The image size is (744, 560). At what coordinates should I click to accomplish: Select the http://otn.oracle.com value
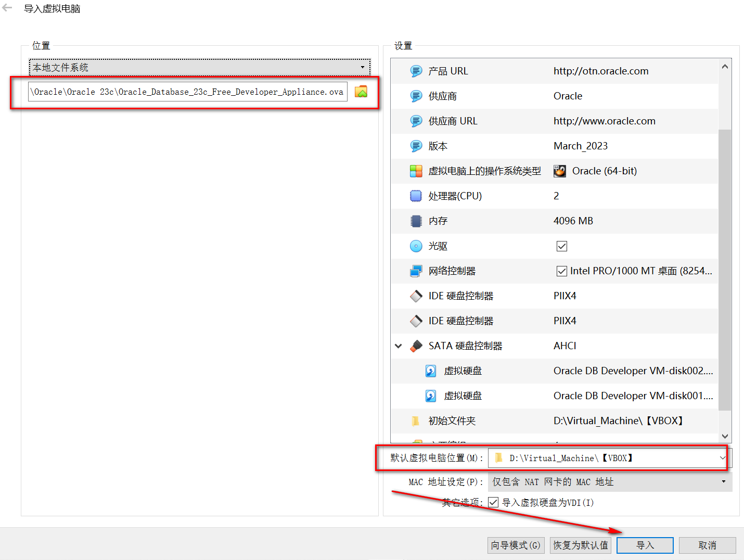[601, 71]
